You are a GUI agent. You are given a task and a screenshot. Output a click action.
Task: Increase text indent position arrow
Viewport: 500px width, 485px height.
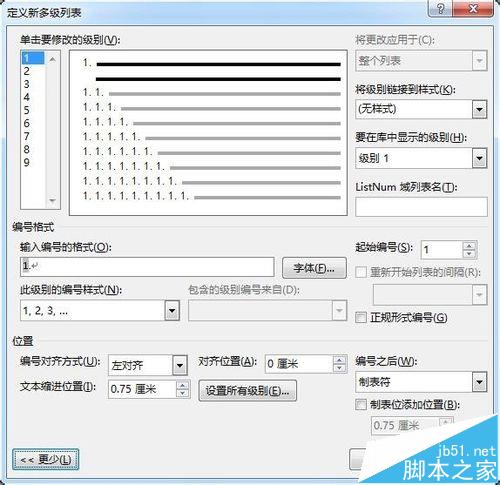click(x=182, y=385)
